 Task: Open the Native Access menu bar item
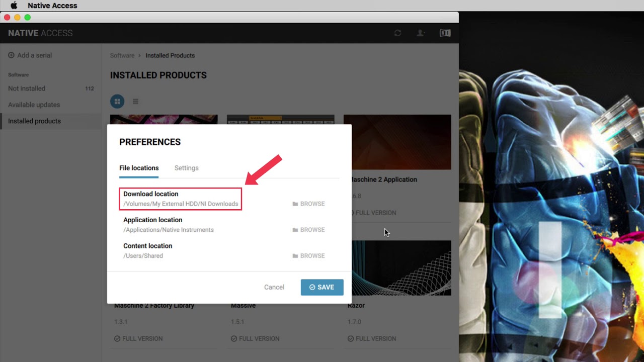click(x=52, y=6)
